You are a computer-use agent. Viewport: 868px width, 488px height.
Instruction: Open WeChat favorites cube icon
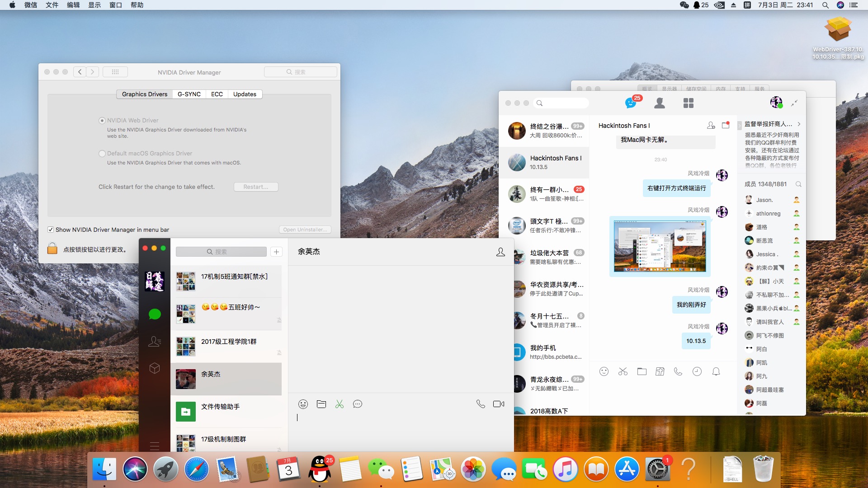point(155,368)
